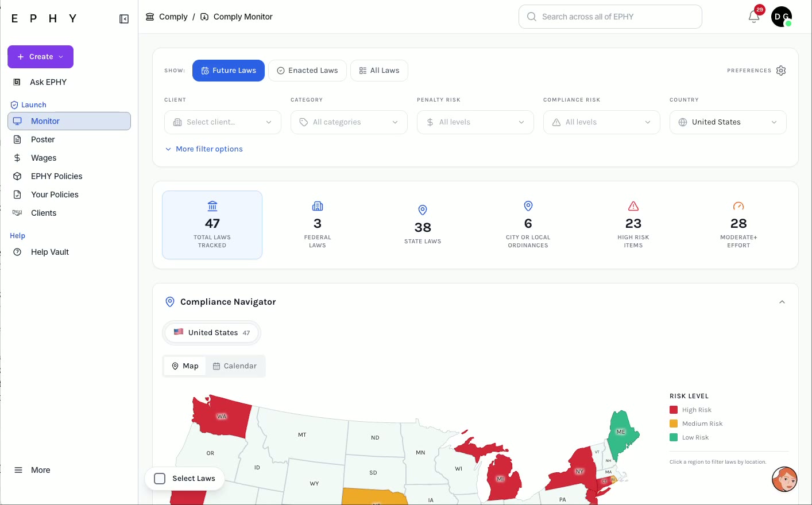
Task: Open the Penalty Risk levels dropdown
Action: 475,122
